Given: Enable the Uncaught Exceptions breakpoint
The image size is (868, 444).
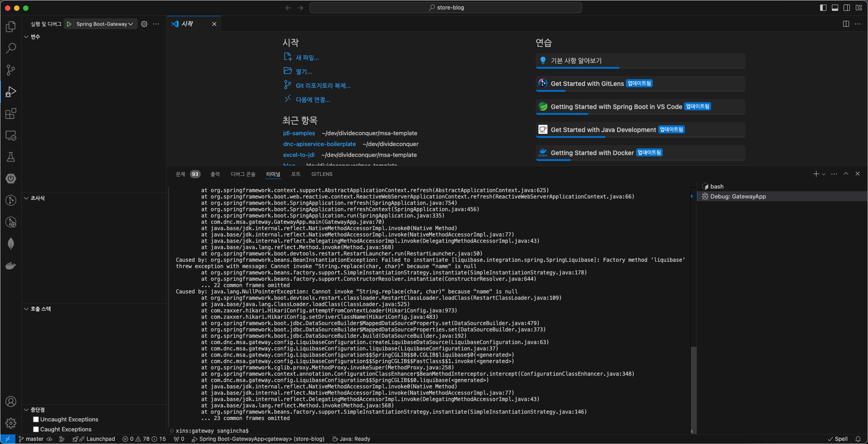Looking at the screenshot, I should click(x=36, y=420).
